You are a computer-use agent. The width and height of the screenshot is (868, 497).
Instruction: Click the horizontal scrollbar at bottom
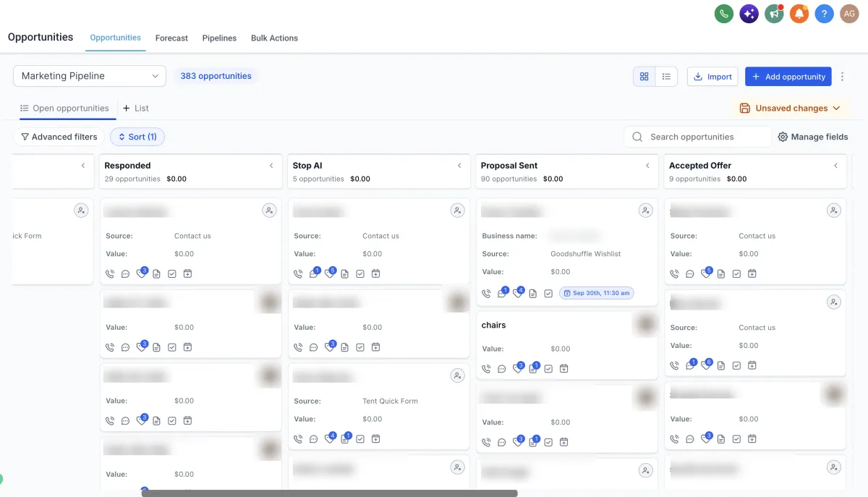[x=330, y=493]
